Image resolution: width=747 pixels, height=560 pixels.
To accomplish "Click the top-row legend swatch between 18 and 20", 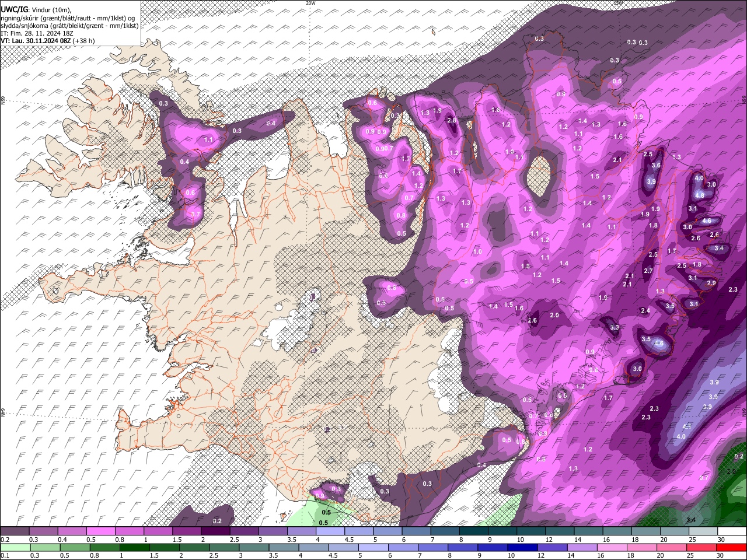I will coord(645,531).
